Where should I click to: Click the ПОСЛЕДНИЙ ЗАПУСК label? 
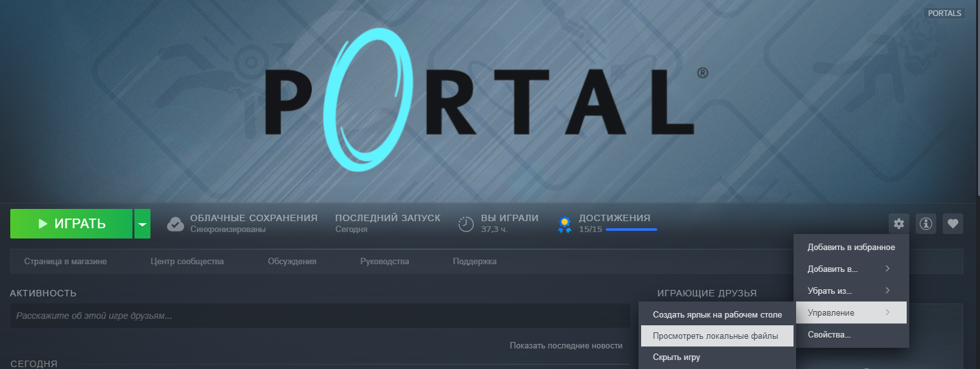point(388,218)
